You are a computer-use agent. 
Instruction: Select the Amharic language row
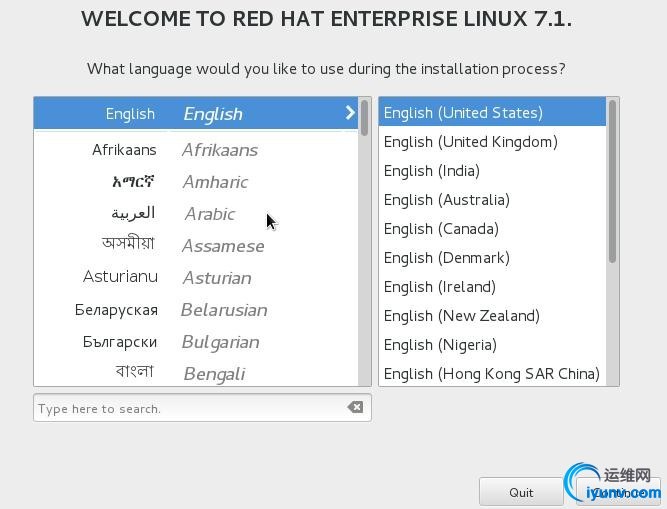[196, 182]
